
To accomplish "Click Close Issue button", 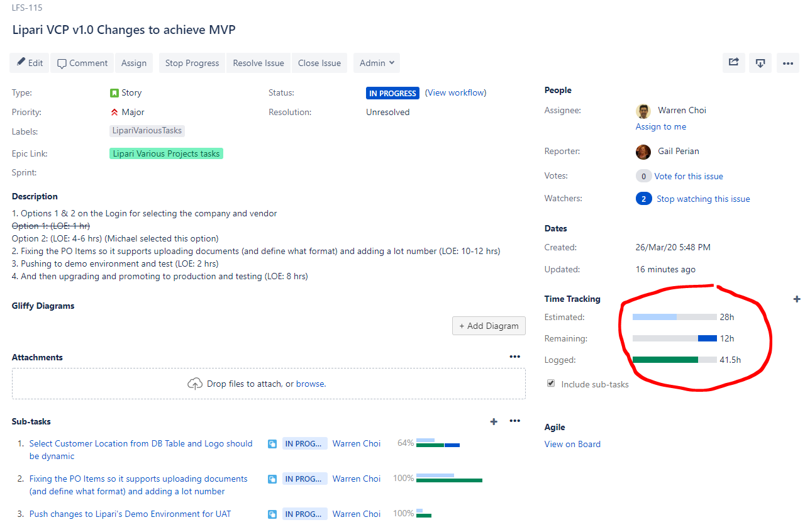I will [x=319, y=63].
